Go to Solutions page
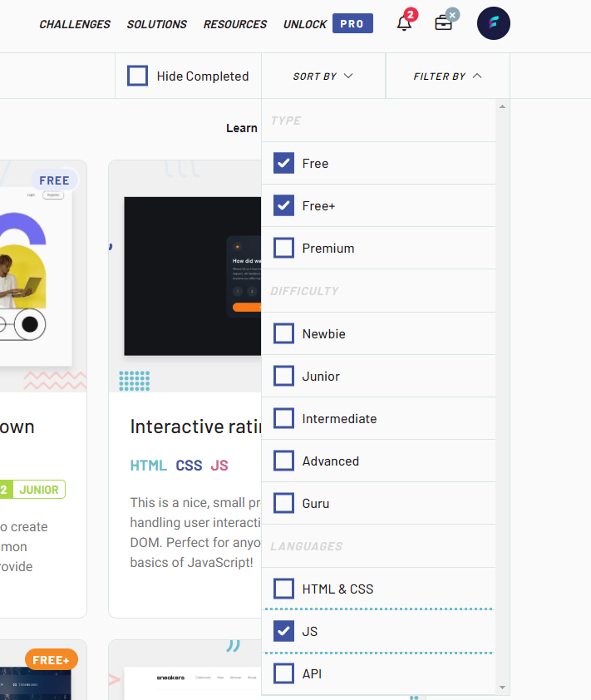 pos(156,24)
